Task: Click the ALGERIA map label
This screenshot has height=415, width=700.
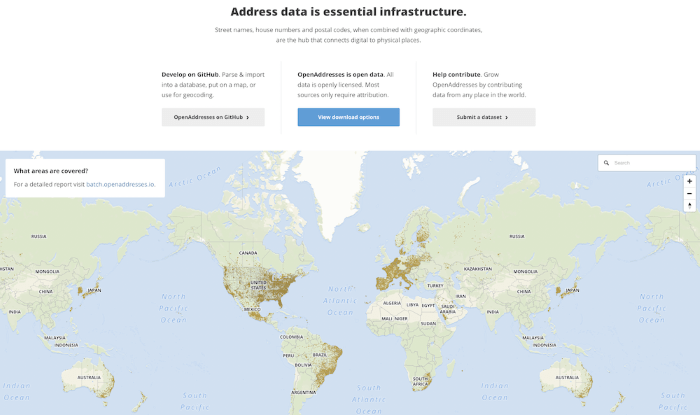Action: pos(392,303)
